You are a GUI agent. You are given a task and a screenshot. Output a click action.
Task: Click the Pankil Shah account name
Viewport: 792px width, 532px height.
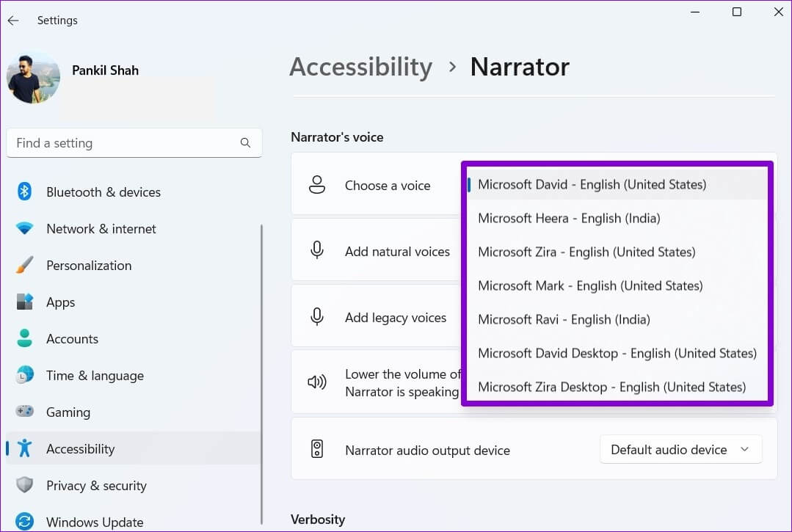click(x=105, y=70)
